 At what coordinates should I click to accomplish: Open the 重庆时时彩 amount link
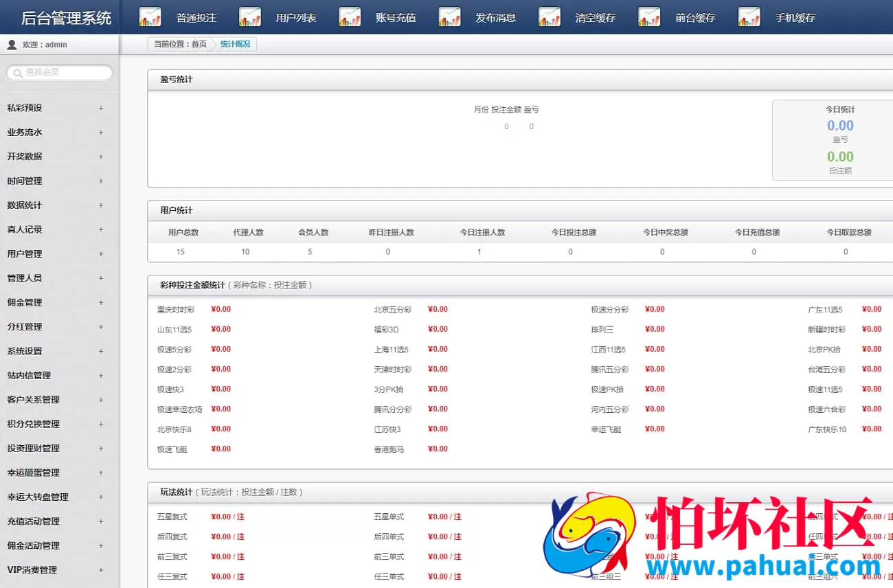click(220, 309)
